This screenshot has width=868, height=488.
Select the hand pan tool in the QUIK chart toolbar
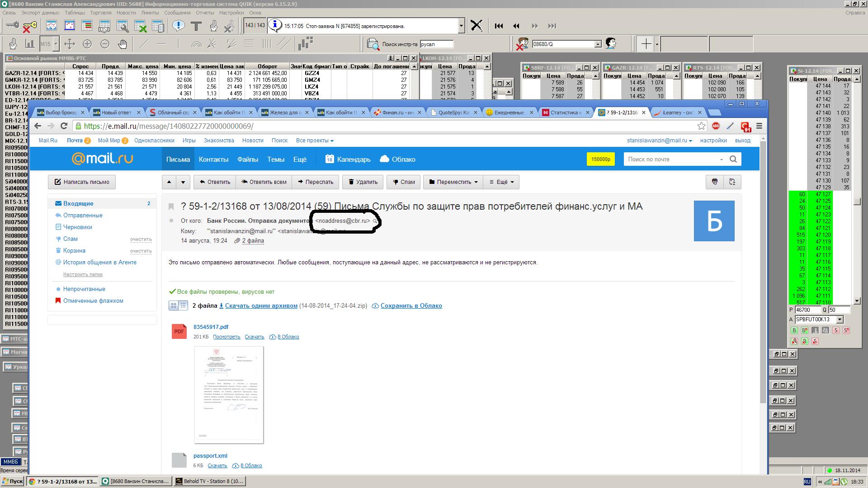pos(123,44)
